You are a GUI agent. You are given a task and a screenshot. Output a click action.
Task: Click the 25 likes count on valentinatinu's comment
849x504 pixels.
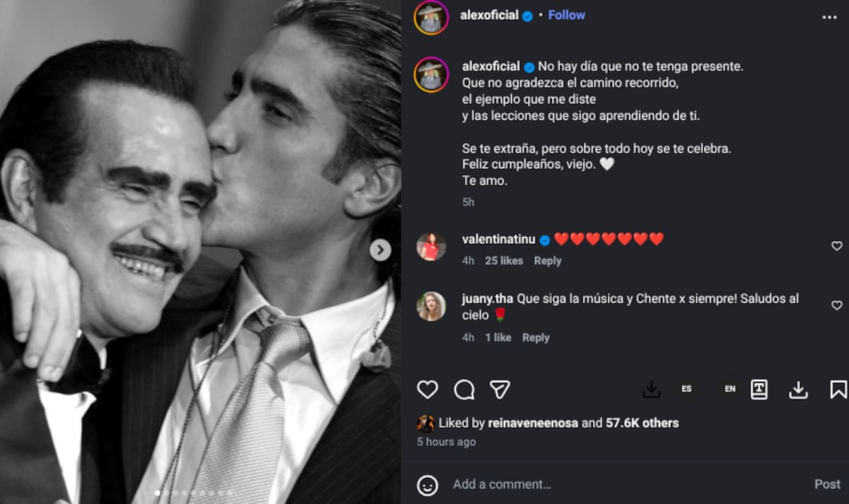[x=504, y=261]
